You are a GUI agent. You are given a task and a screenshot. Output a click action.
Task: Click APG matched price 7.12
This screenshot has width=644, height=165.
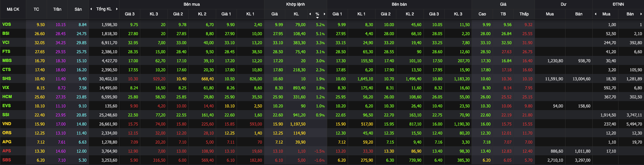click(279, 142)
